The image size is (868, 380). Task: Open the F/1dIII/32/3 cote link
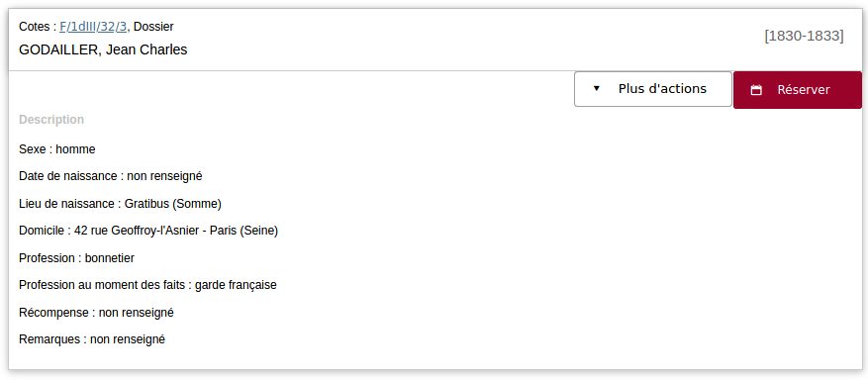click(94, 27)
